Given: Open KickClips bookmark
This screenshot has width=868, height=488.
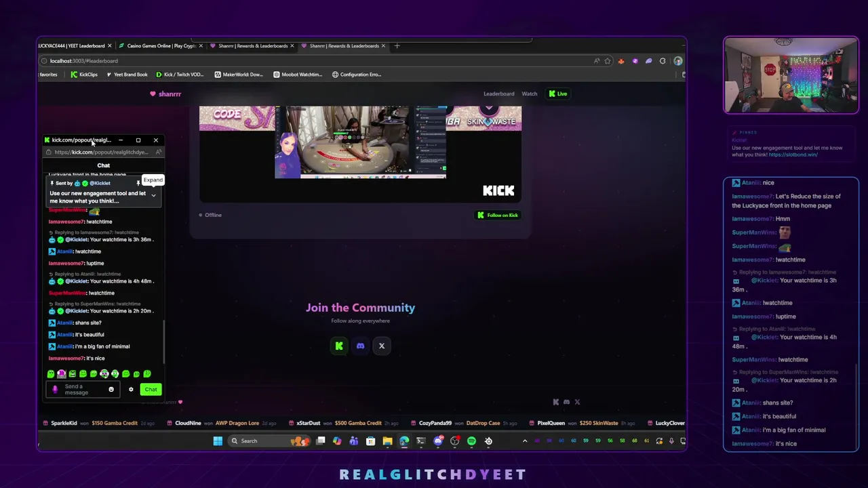Looking at the screenshot, I should click(84, 75).
